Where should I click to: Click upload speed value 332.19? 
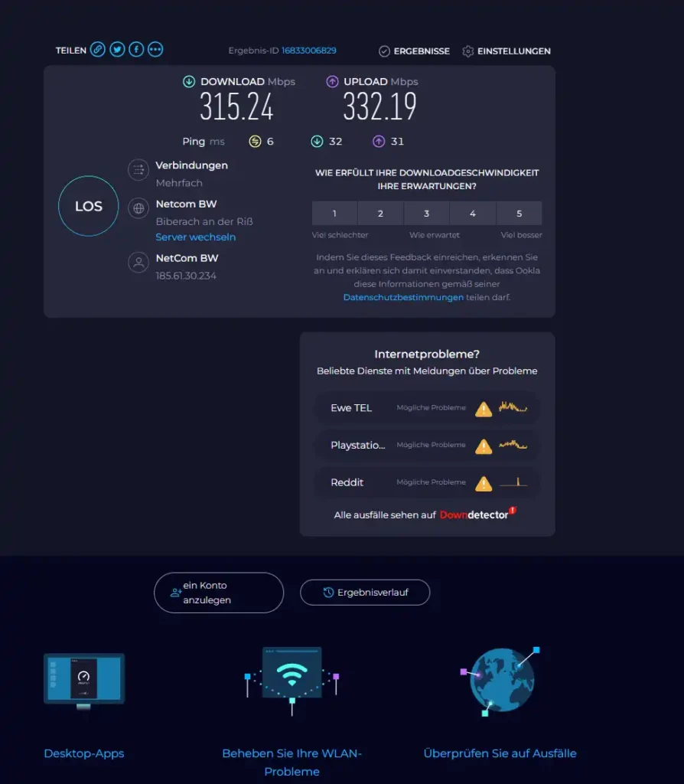(379, 107)
